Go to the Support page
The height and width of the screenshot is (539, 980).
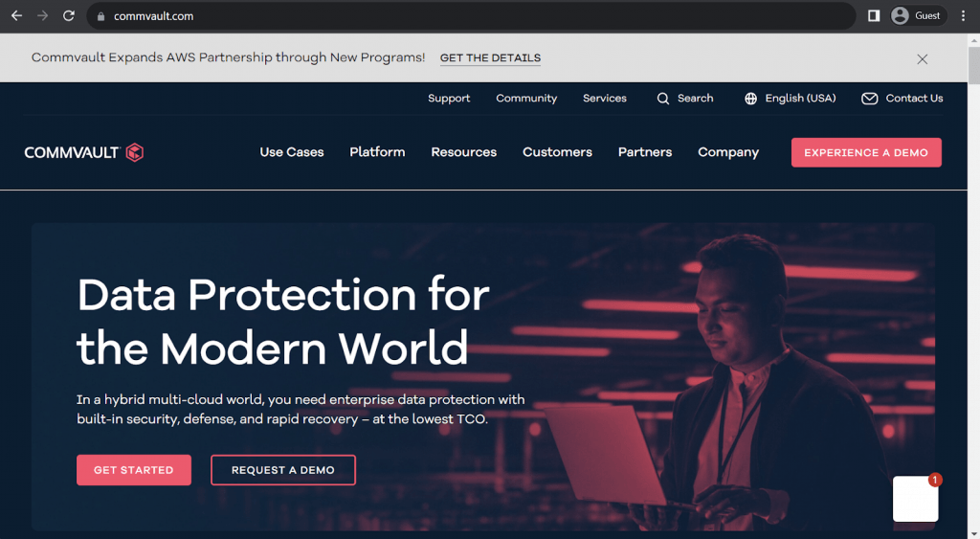point(449,99)
